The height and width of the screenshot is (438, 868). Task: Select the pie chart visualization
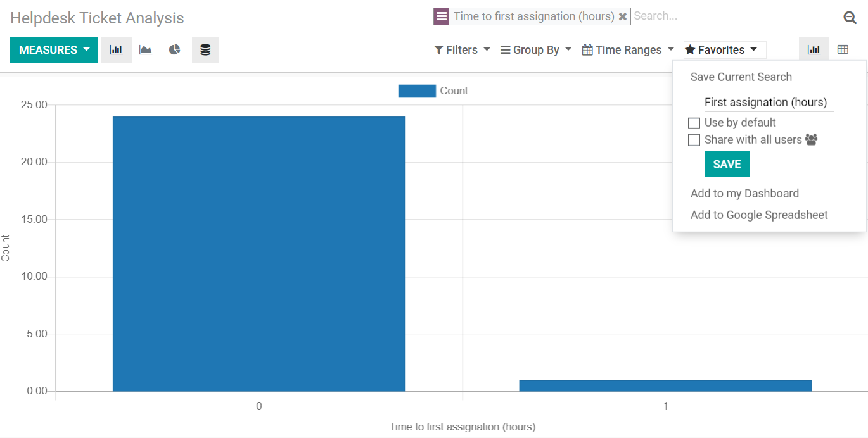point(174,49)
